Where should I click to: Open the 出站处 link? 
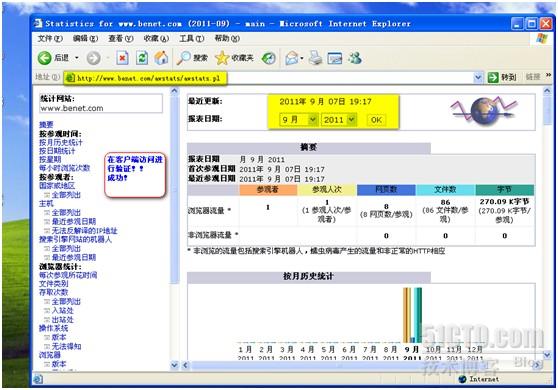(63, 320)
